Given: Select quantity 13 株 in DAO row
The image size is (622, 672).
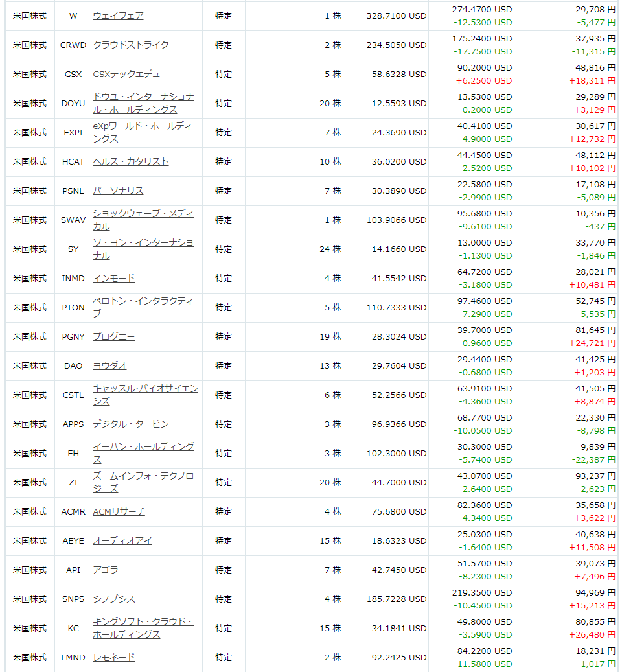Looking at the screenshot, I should tap(330, 365).
